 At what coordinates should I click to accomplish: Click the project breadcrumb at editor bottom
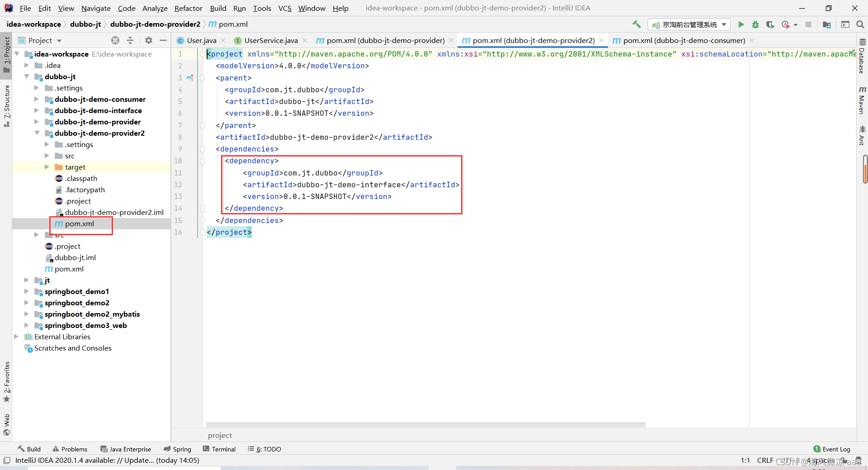pos(220,436)
